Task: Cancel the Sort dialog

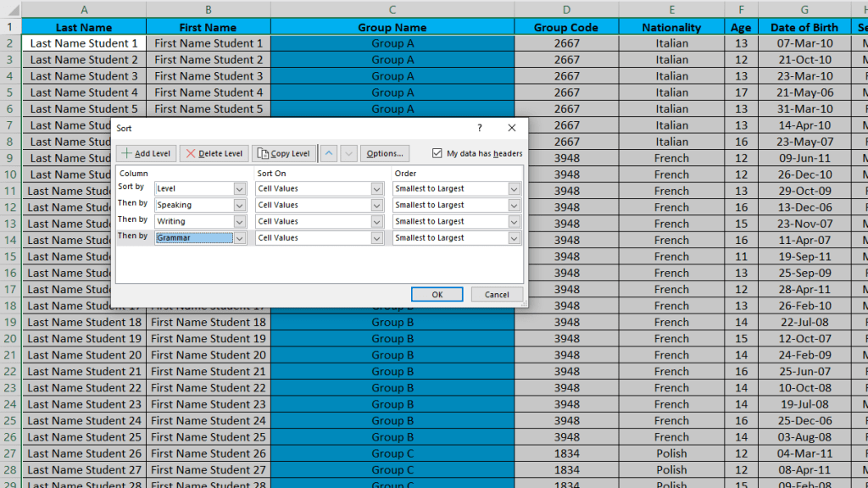Action: [x=497, y=295]
